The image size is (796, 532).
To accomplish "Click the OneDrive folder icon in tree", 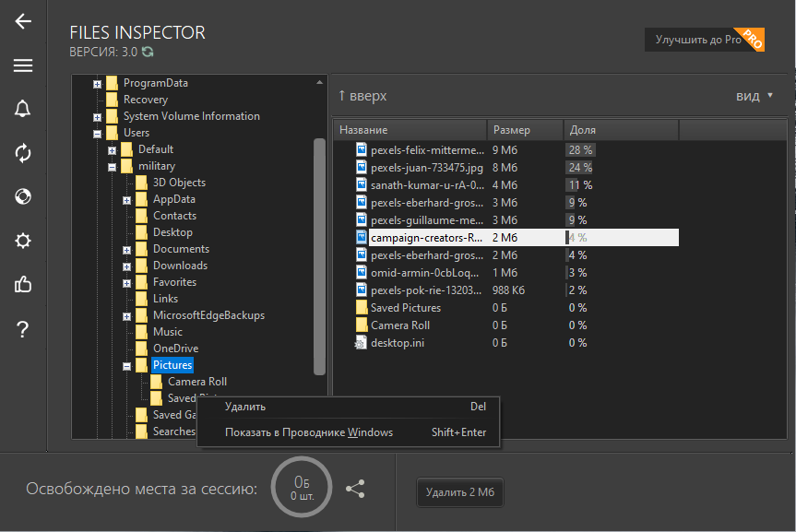I will pyautogui.click(x=142, y=349).
